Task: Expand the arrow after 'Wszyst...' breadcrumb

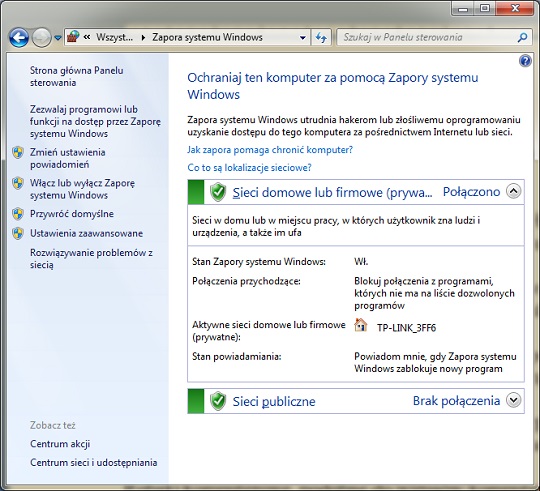Action: pyautogui.click(x=143, y=37)
